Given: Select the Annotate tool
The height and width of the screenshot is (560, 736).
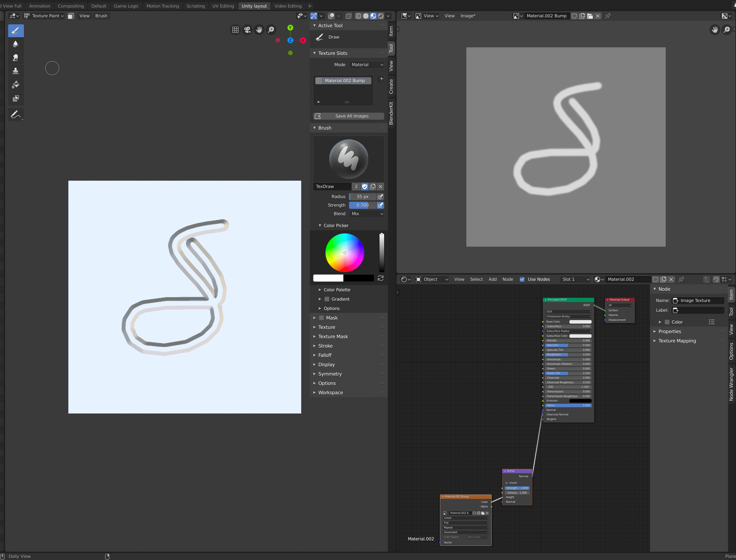Looking at the screenshot, I should (x=15, y=114).
